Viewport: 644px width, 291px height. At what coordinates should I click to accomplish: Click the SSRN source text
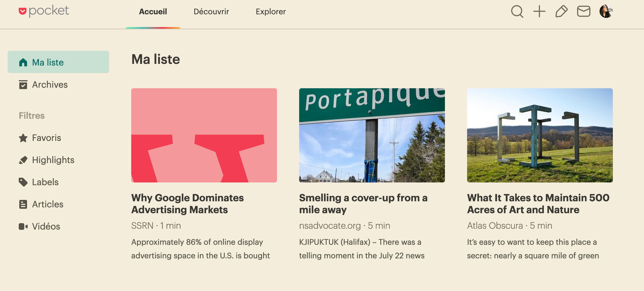click(x=142, y=226)
